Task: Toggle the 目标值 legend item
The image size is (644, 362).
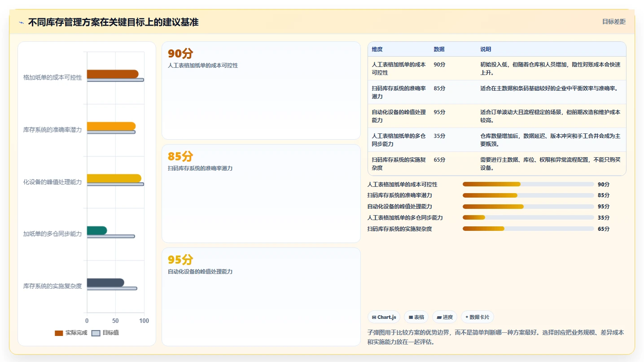Action: 105,333
